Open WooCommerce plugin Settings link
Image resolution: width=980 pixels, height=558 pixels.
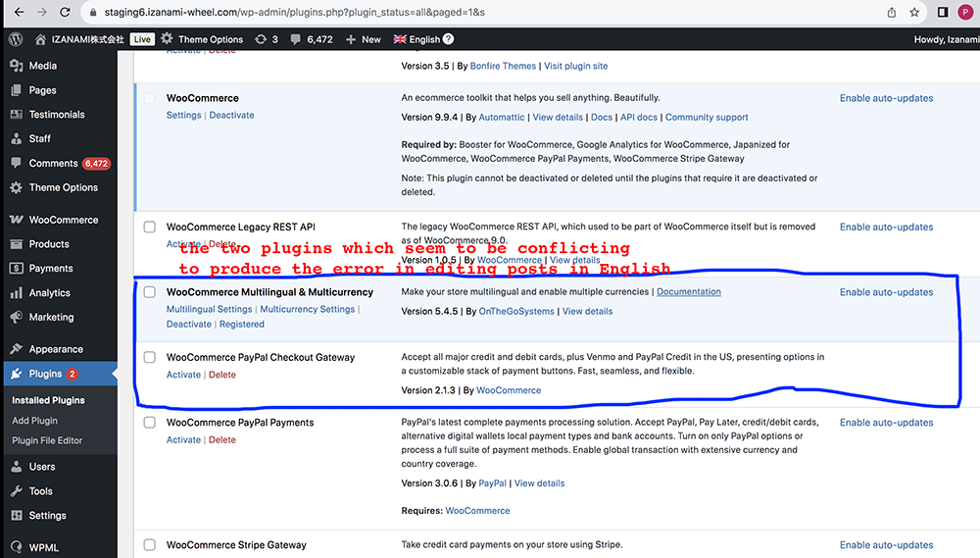pyautogui.click(x=184, y=115)
